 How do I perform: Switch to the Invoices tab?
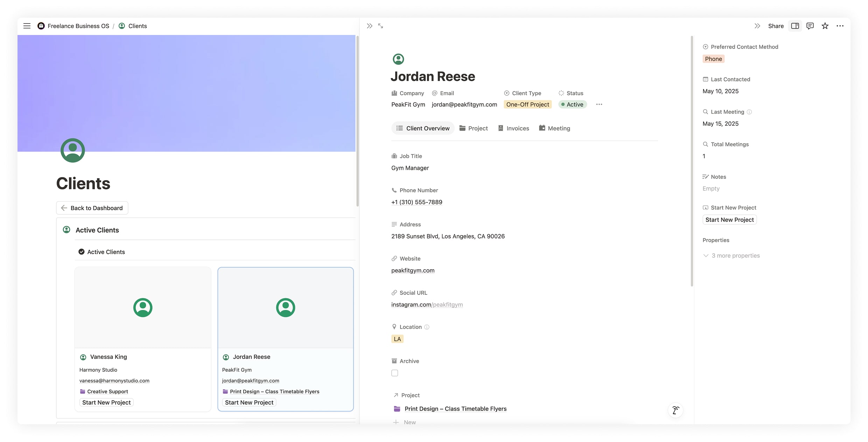click(x=513, y=128)
